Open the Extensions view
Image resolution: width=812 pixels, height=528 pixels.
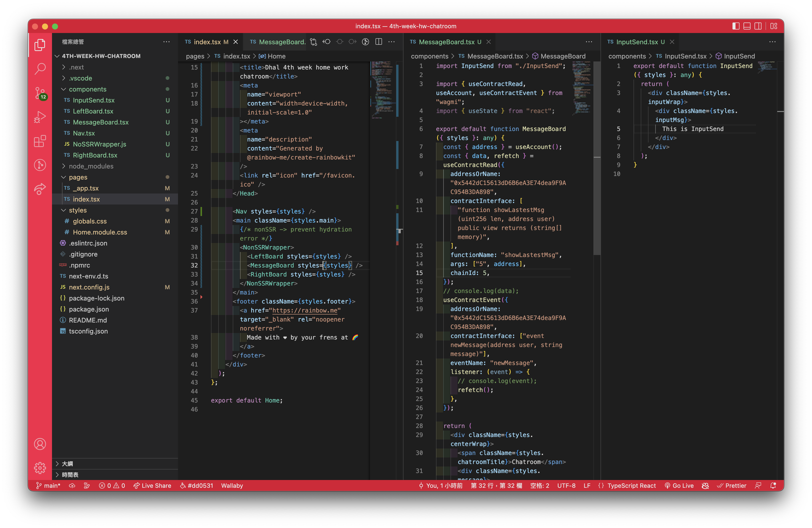point(40,141)
